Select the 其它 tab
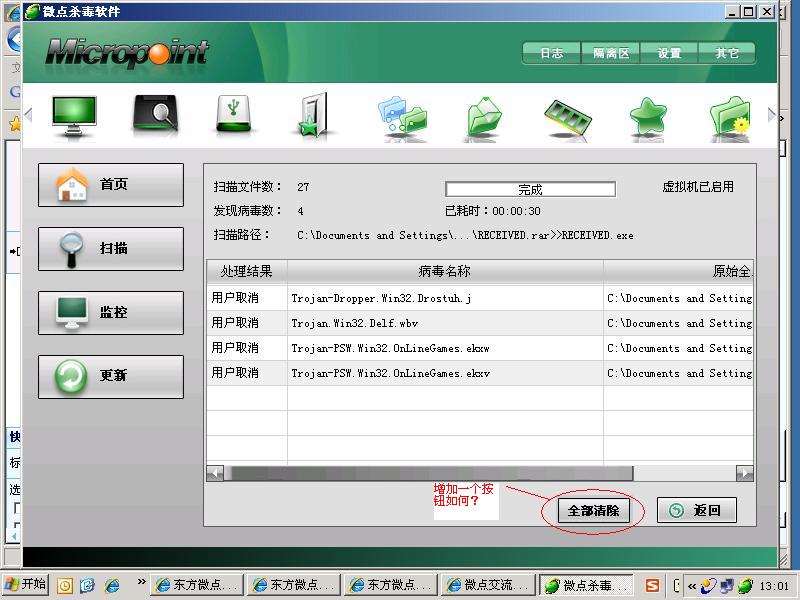Screen dimensions: 800x600 point(727,53)
